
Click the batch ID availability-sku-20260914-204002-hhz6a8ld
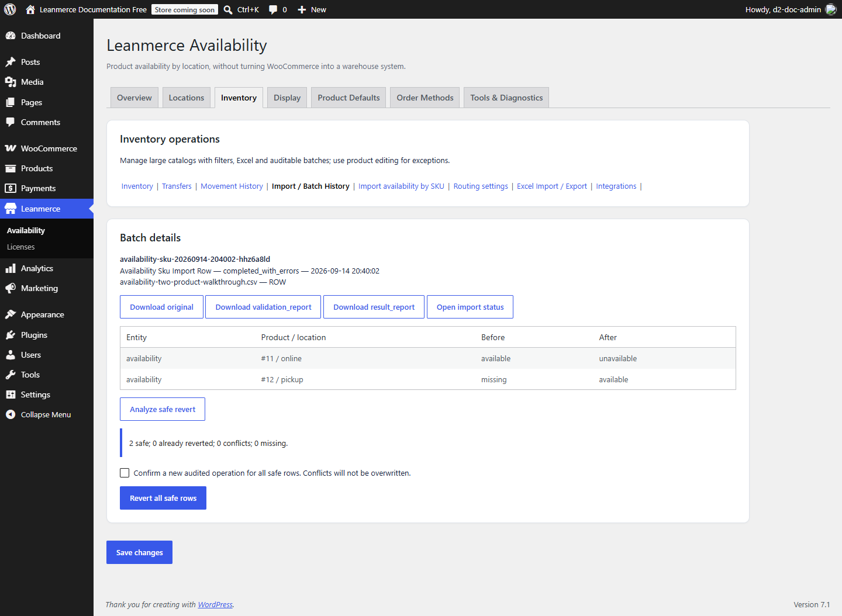pyautogui.click(x=195, y=259)
